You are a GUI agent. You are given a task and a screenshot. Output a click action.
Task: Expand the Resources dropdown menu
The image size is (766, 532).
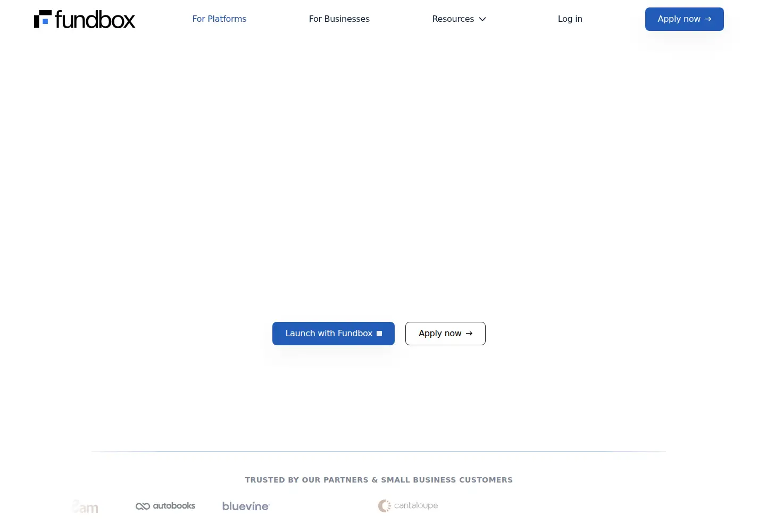[x=459, y=19]
